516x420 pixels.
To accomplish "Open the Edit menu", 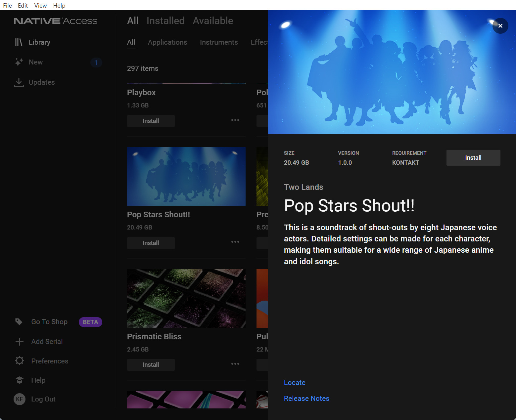I will [23, 5].
